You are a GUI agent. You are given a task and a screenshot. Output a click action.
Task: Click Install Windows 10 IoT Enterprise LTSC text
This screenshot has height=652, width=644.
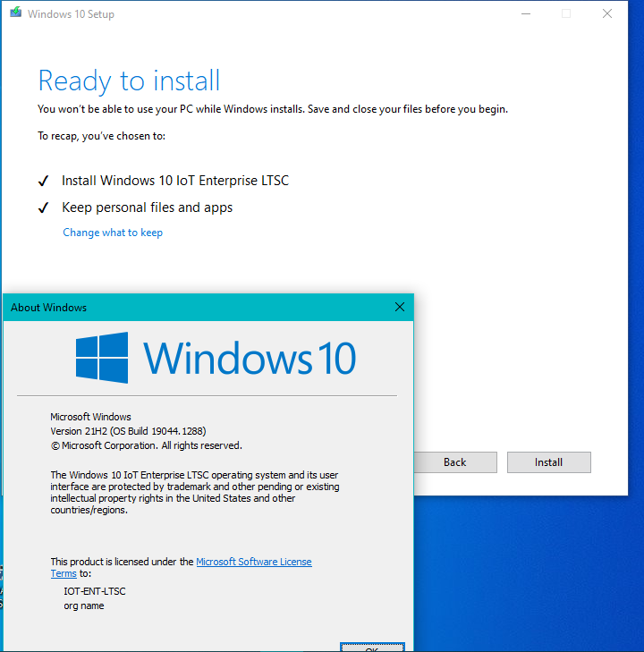tap(175, 181)
